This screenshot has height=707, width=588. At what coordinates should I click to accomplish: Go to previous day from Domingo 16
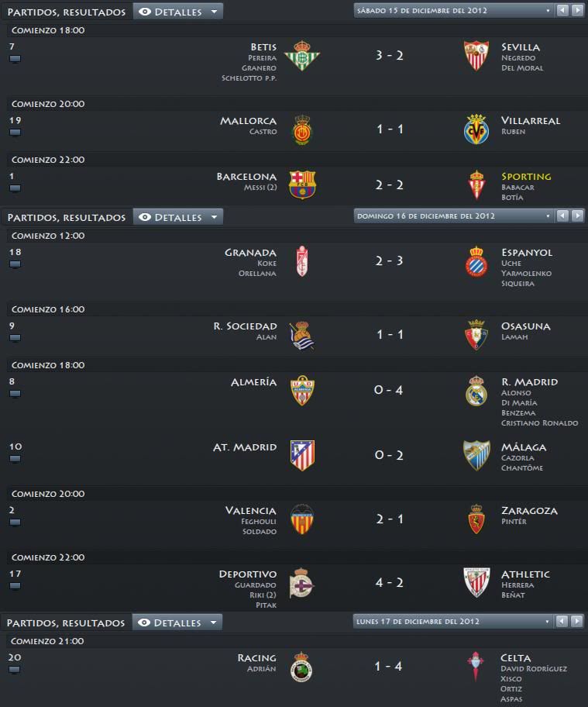click(562, 216)
